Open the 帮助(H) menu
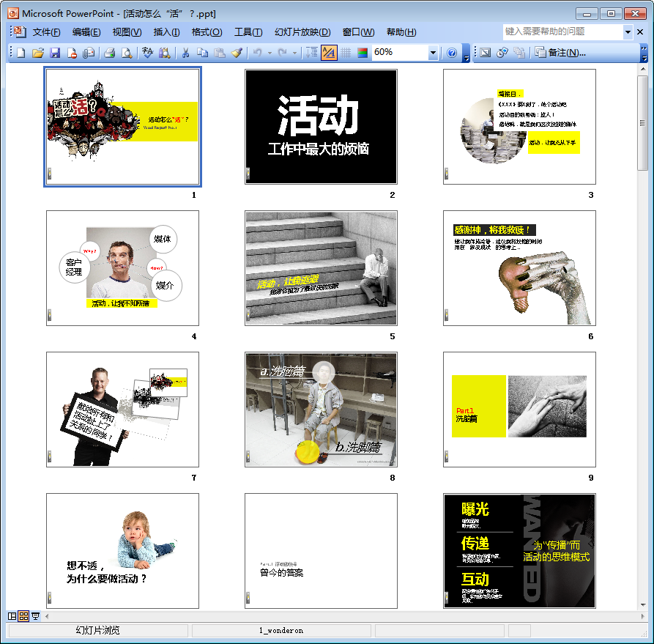 click(401, 32)
